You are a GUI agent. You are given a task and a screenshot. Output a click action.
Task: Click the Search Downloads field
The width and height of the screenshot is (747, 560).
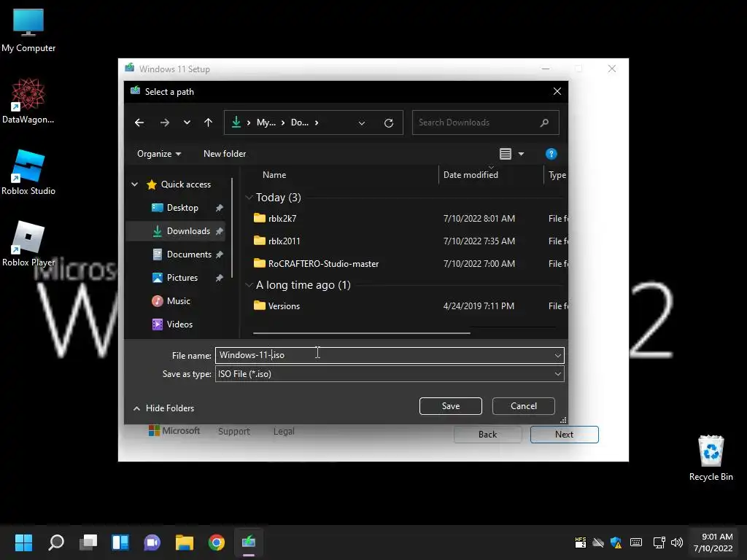point(485,122)
